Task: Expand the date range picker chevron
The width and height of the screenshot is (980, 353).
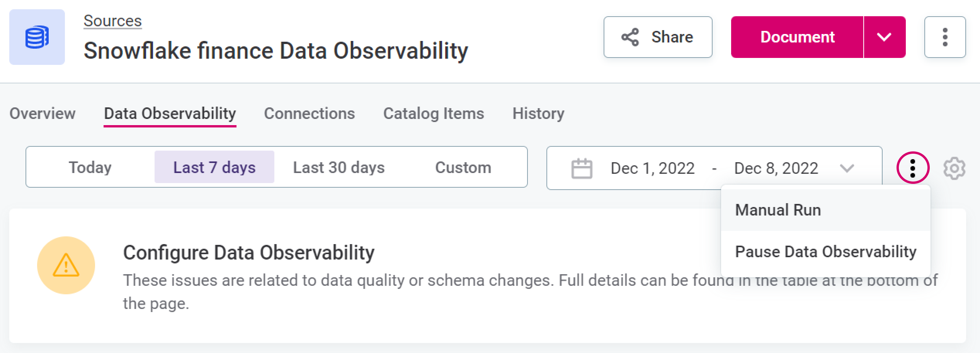Action: coord(847,168)
